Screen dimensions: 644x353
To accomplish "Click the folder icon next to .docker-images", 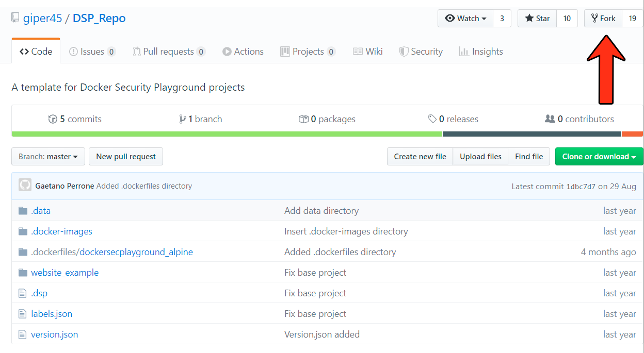I will click(x=23, y=231).
